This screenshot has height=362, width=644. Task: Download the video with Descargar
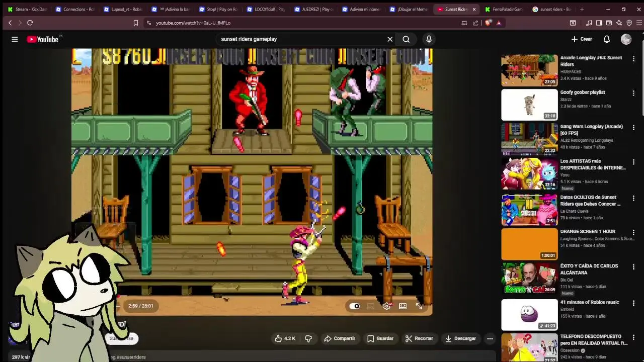(460, 338)
